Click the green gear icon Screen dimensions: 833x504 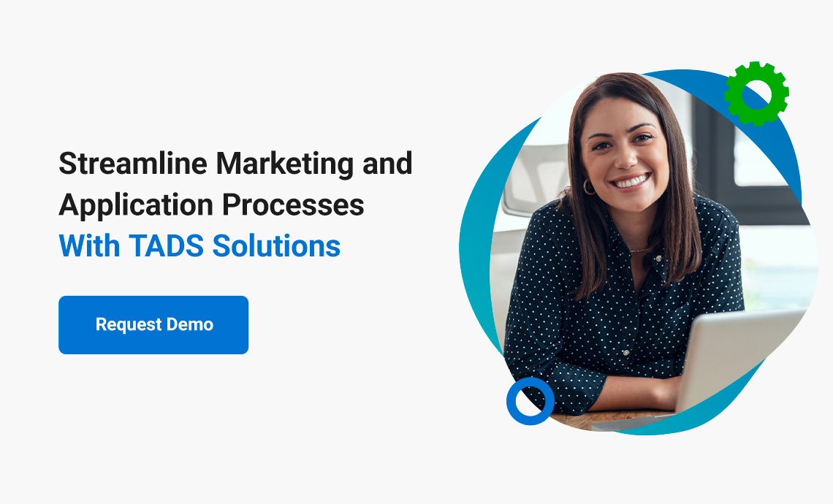point(756,93)
